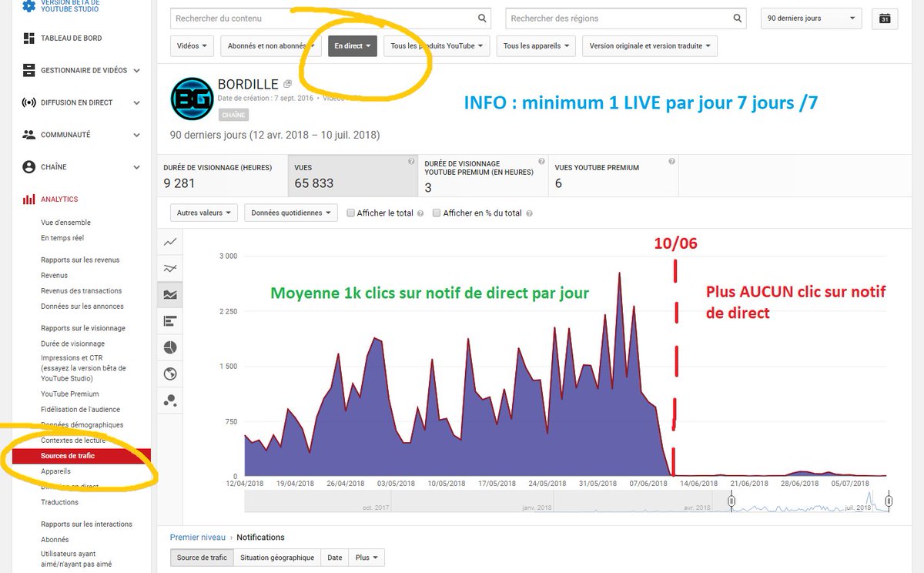924x573 pixels.
Task: Open the En direct filter dropdown
Action: (352, 46)
